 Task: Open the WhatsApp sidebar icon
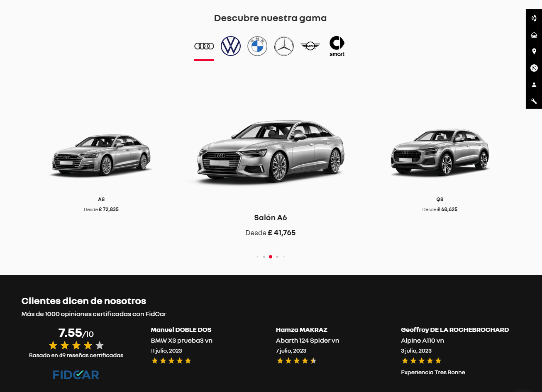534,68
